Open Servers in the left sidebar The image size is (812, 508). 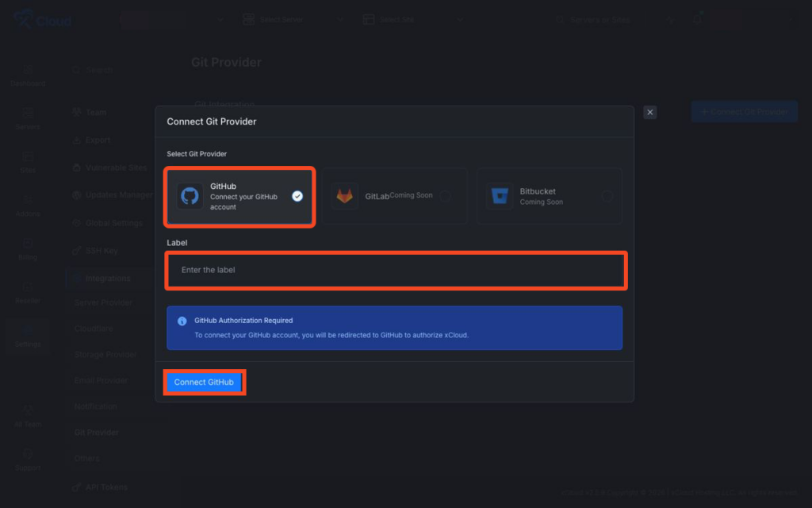point(28,119)
